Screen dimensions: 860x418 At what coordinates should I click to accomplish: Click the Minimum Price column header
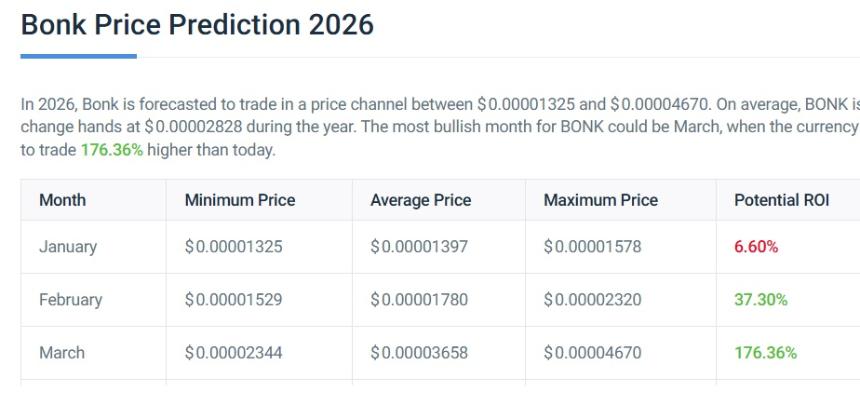pyautogui.click(x=240, y=200)
